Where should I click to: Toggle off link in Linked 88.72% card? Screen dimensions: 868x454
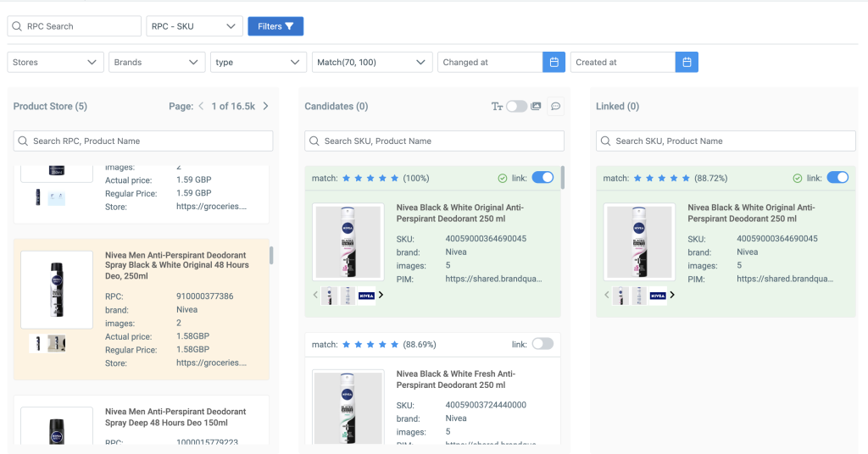point(837,178)
